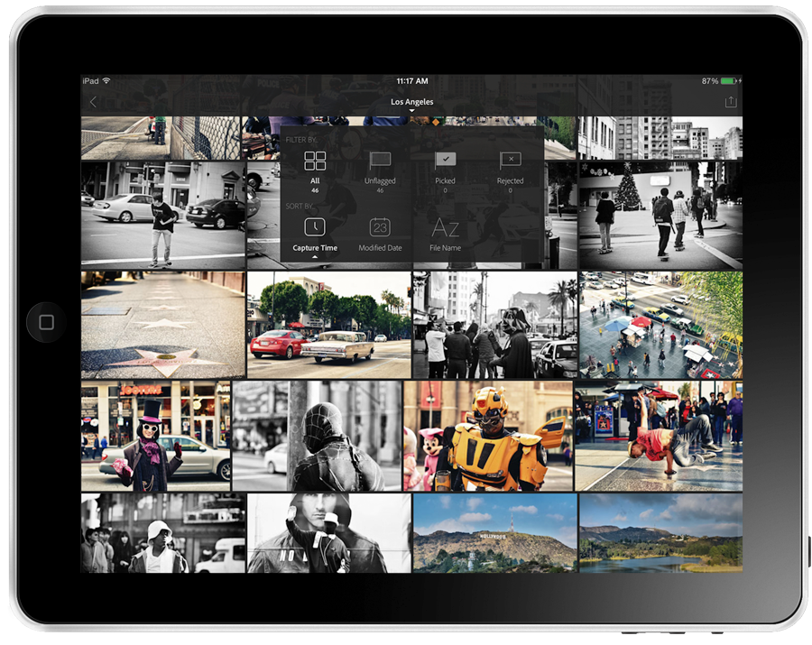Tap the Unflagged flag icon
This screenshot has height=645, width=812.
pyautogui.click(x=380, y=161)
